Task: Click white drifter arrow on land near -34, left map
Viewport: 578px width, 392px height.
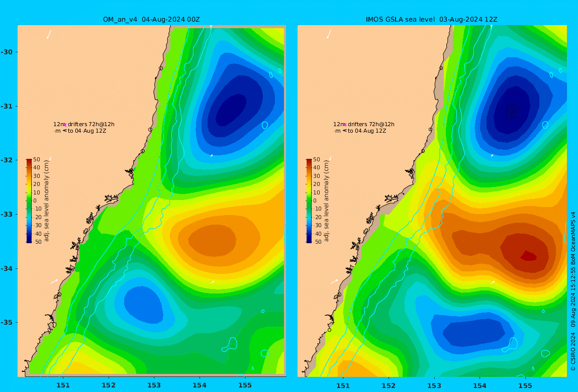Action: [55, 281]
